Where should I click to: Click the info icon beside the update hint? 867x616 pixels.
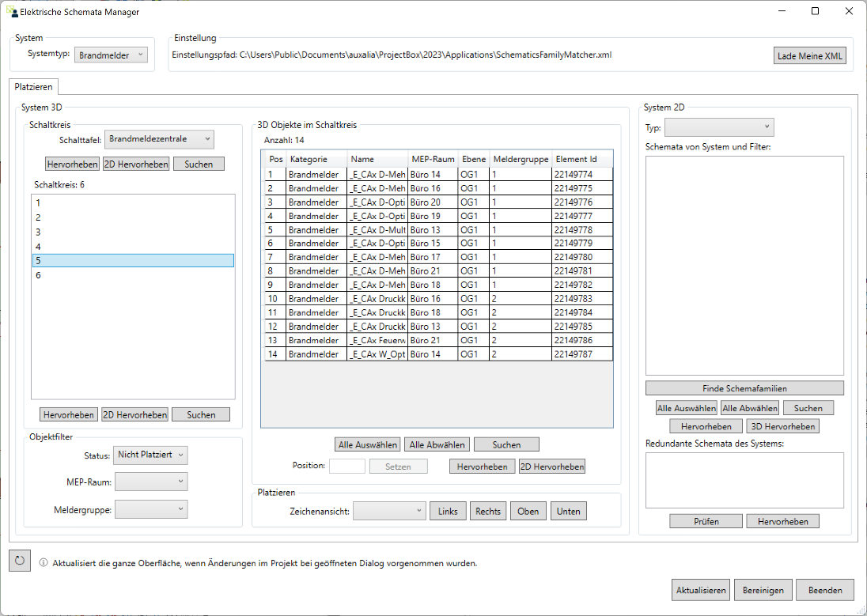coord(44,564)
